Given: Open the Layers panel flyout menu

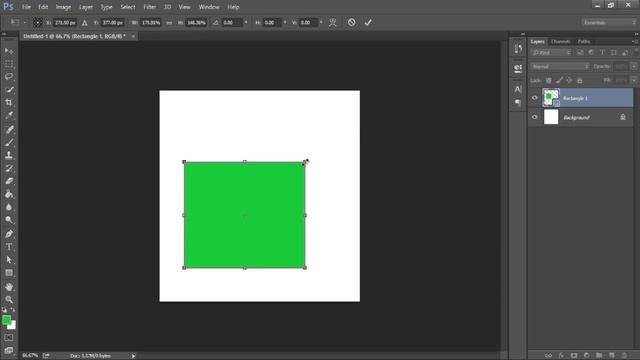Looking at the screenshot, I should point(635,41).
